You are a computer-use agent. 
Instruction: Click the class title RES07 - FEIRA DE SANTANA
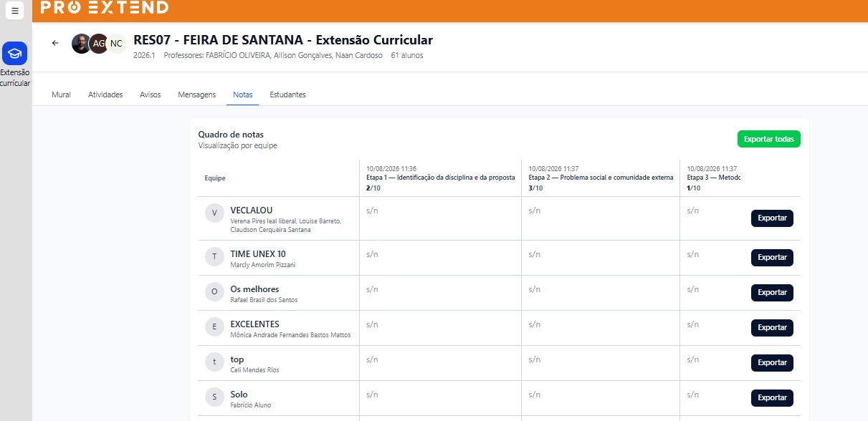(x=283, y=40)
